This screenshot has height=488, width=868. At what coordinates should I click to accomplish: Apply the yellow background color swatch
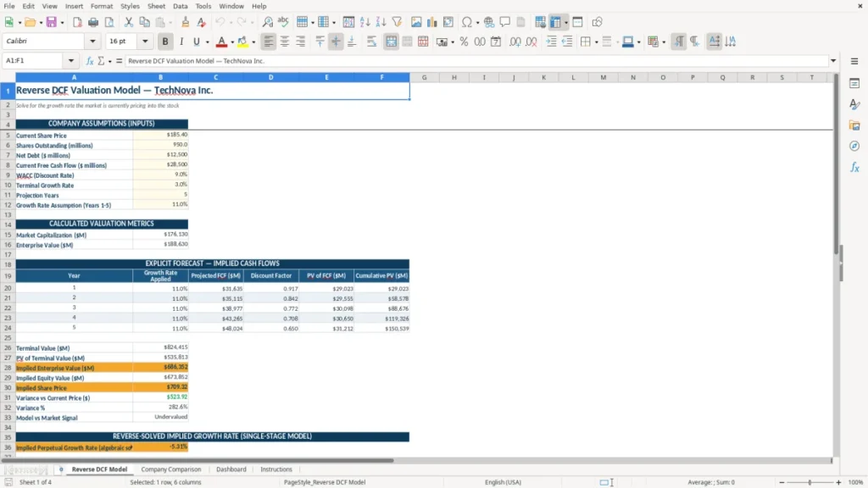click(242, 42)
